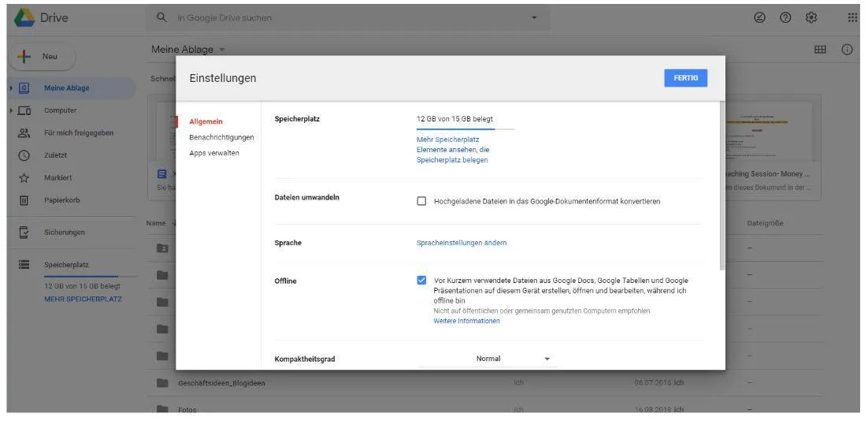The image size is (868, 421).
Task: Expand the Computer tree arrow
Action: tap(11, 110)
